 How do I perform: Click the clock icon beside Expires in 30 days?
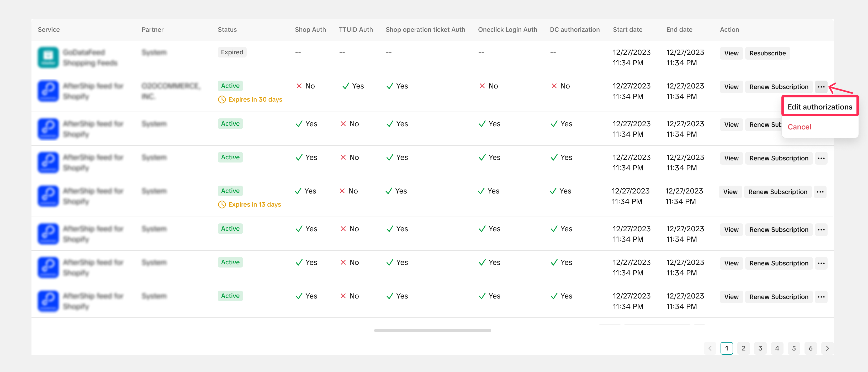pyautogui.click(x=222, y=99)
